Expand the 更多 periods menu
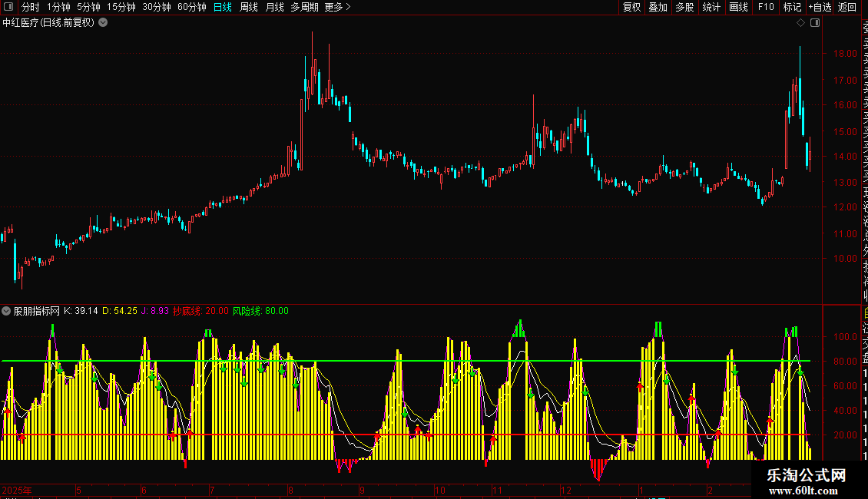The image size is (868, 499). click(x=338, y=7)
